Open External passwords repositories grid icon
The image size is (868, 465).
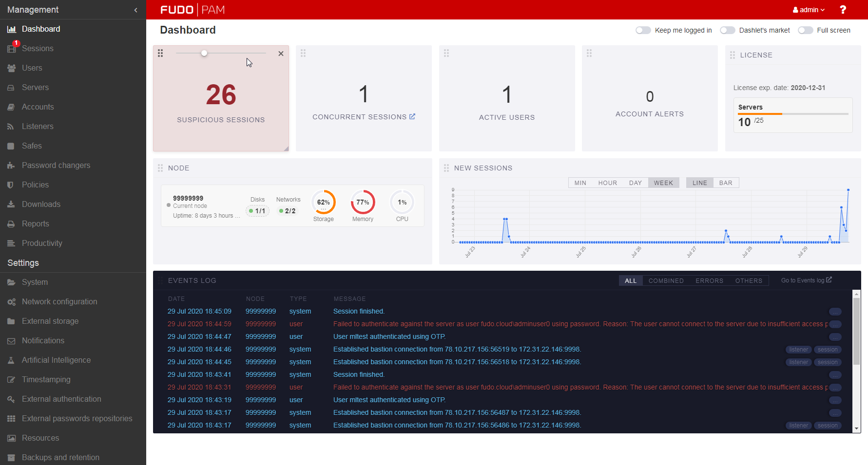[11, 419]
